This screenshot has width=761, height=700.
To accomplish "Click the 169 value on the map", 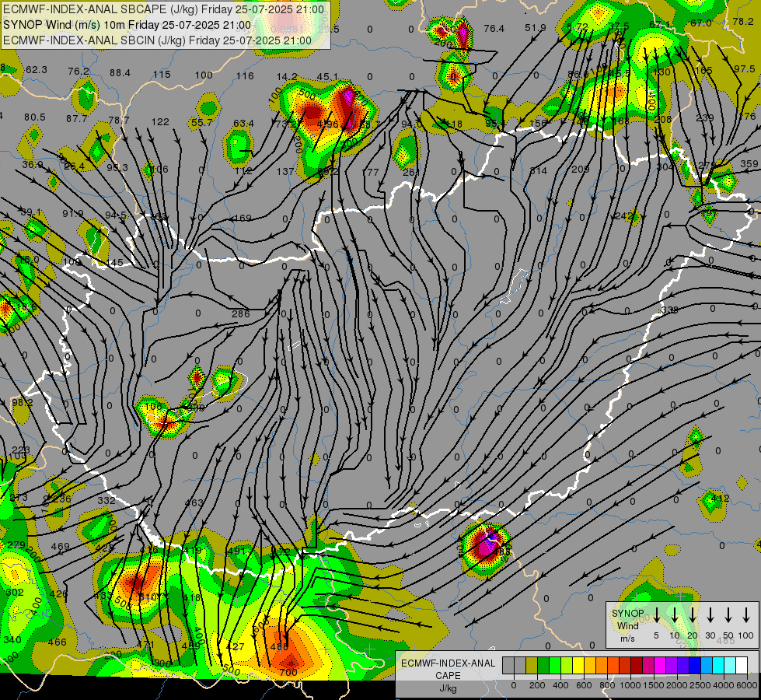I will tap(243, 218).
